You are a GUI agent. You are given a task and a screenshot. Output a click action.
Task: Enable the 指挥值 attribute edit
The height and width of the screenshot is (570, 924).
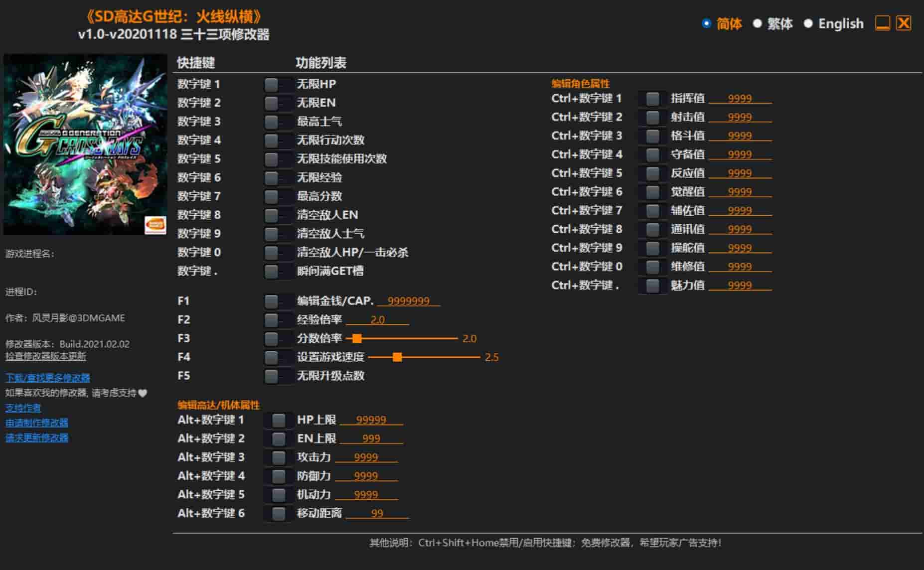pyautogui.click(x=651, y=98)
